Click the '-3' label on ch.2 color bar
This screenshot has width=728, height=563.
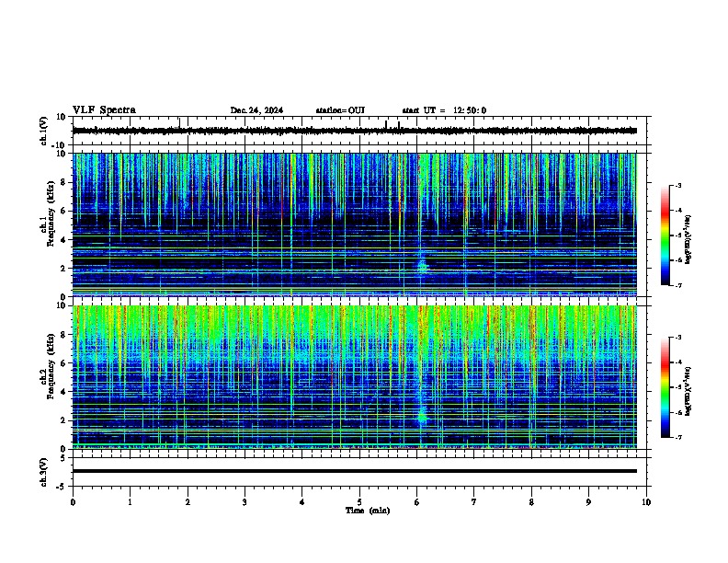[678, 338]
